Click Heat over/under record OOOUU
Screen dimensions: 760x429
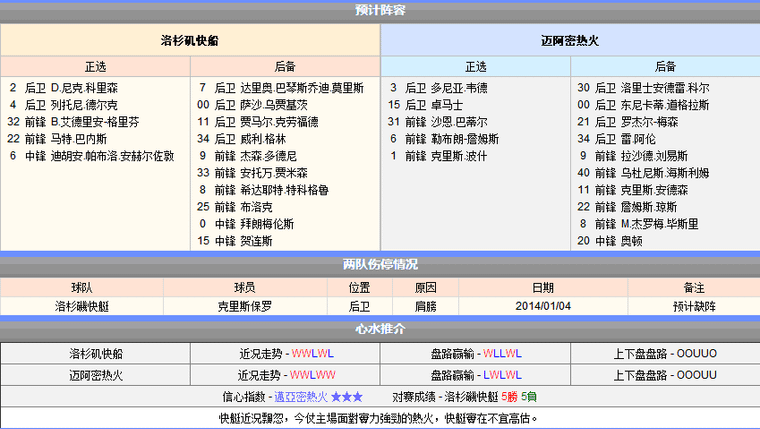697,375
